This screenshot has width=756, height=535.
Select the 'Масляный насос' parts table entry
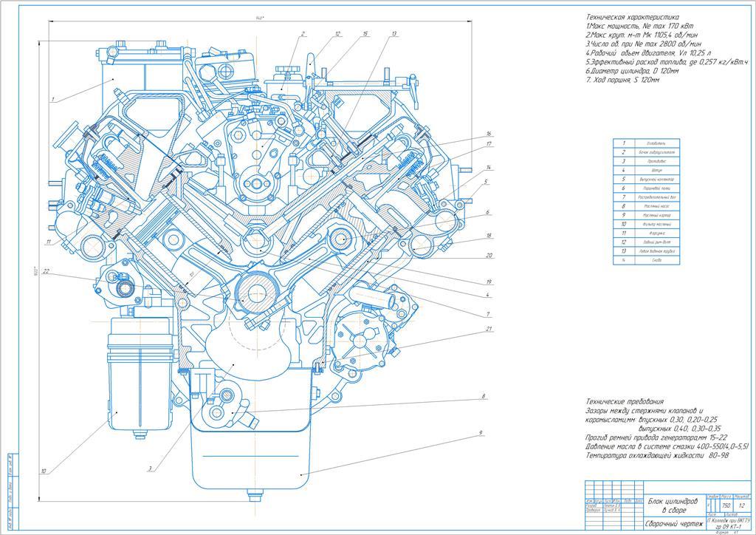(x=646, y=206)
